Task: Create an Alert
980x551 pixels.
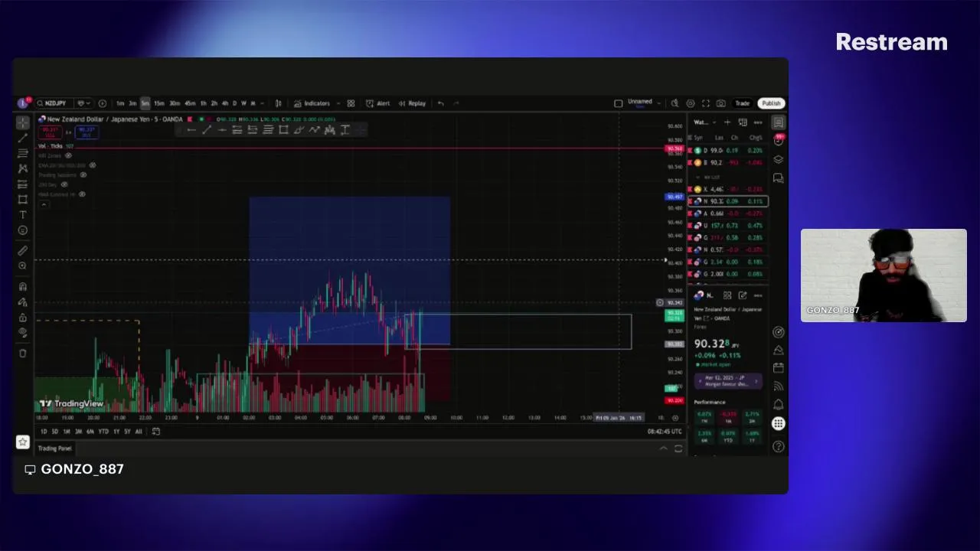Action: 377,103
